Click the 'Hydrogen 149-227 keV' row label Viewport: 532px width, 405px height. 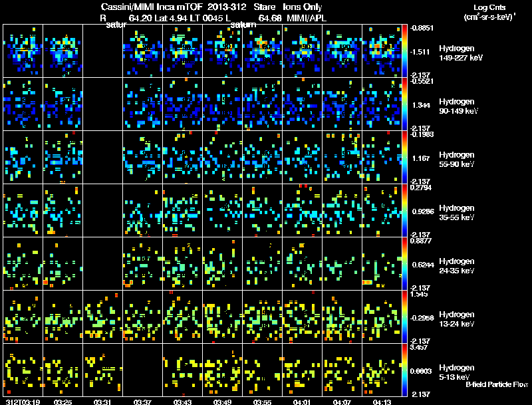(460, 53)
